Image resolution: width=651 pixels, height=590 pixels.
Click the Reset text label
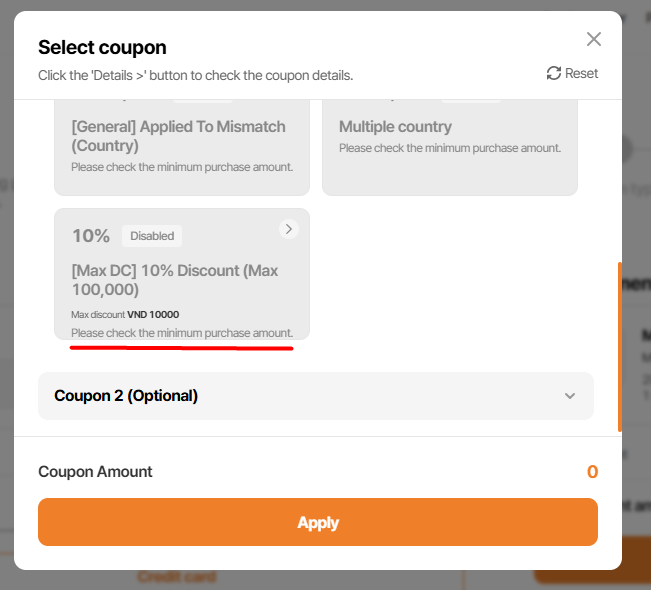pyautogui.click(x=582, y=73)
